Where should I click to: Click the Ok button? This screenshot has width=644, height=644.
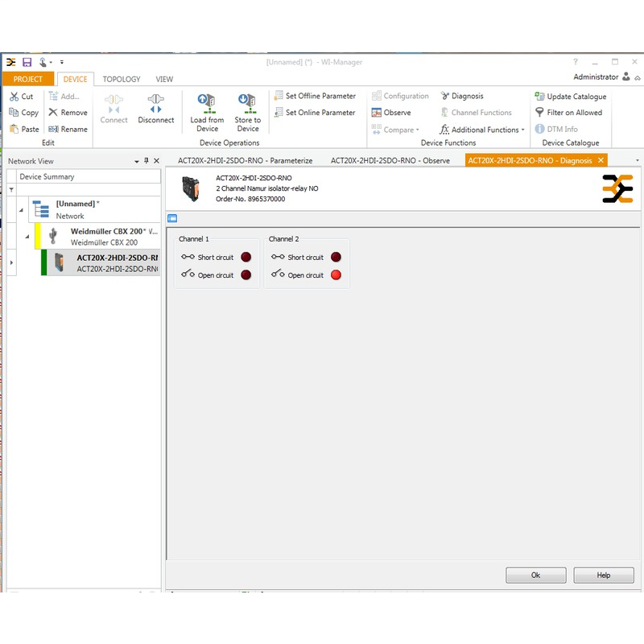[536, 575]
